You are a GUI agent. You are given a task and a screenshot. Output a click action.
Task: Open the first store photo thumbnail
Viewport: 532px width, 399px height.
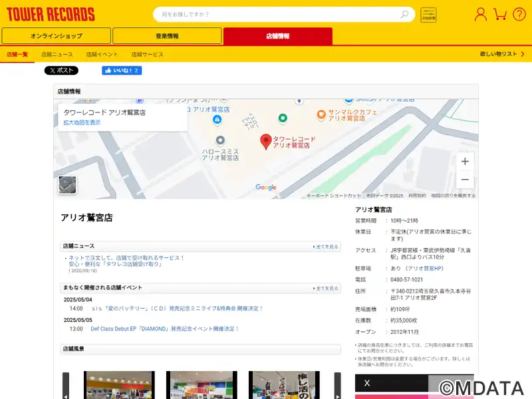click(119, 385)
